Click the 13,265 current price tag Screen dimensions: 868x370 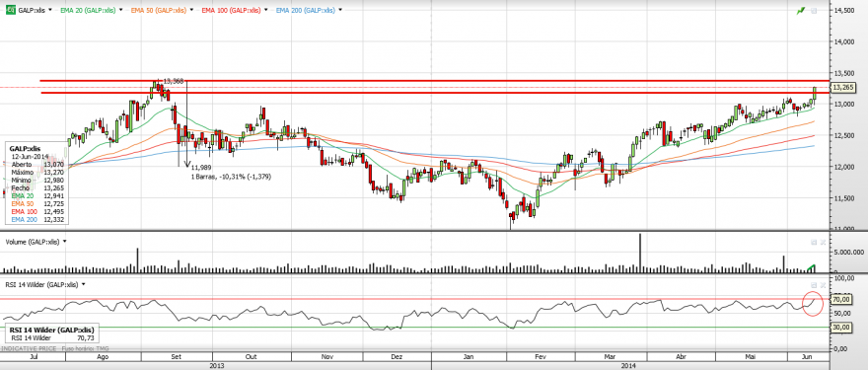843,88
